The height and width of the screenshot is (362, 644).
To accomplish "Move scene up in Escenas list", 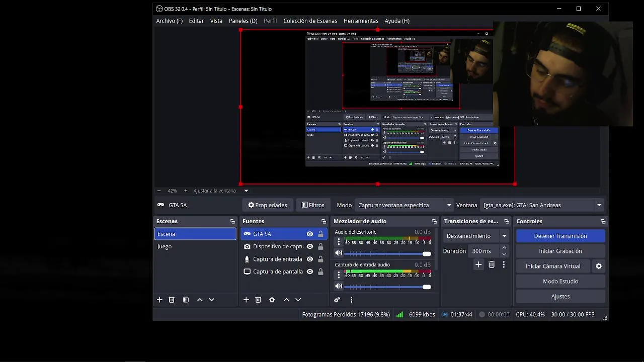I will [200, 300].
